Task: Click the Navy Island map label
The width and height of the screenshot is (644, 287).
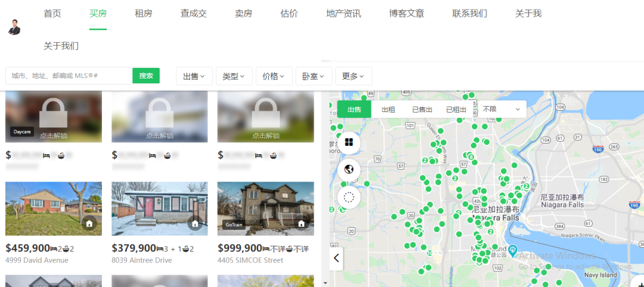Action: point(600,274)
